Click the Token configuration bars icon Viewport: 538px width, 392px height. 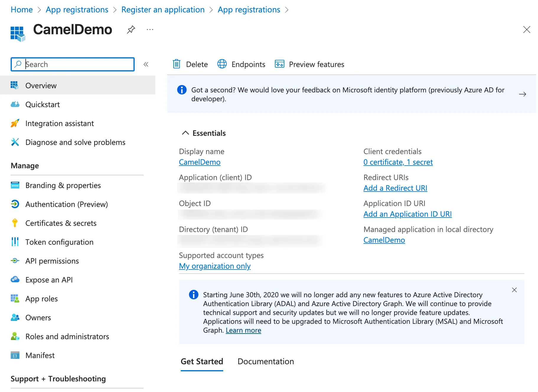pyautogui.click(x=15, y=242)
